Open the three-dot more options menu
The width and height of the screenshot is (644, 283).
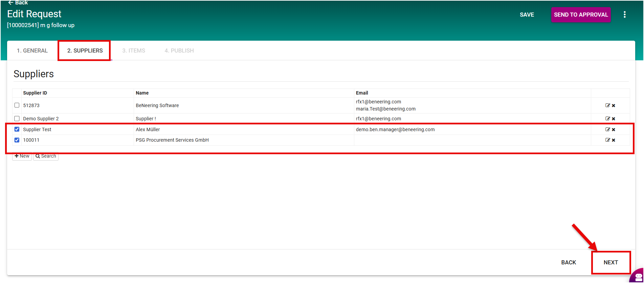624,15
